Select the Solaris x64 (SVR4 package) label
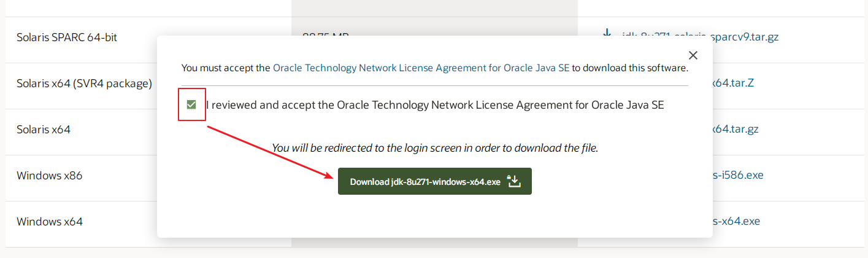The width and height of the screenshot is (868, 258). tap(84, 84)
